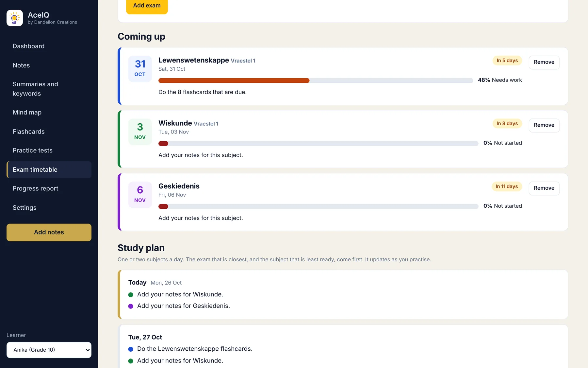
Task: Remove the Lewenswetenskappe exam
Action: [x=544, y=62]
